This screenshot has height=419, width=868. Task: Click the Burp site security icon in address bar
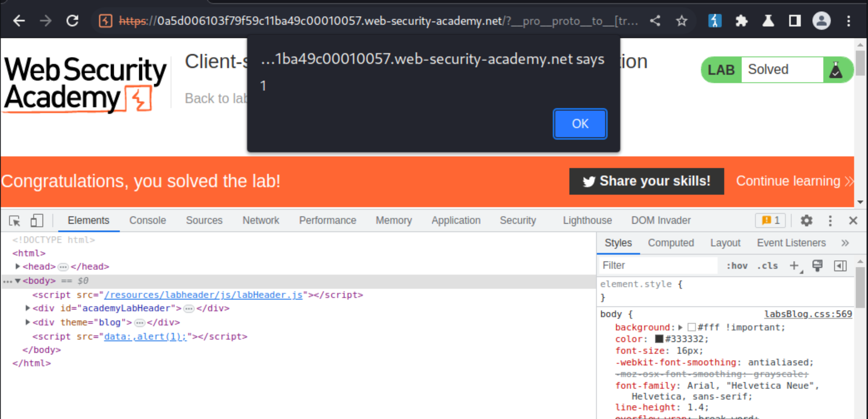[x=106, y=21]
